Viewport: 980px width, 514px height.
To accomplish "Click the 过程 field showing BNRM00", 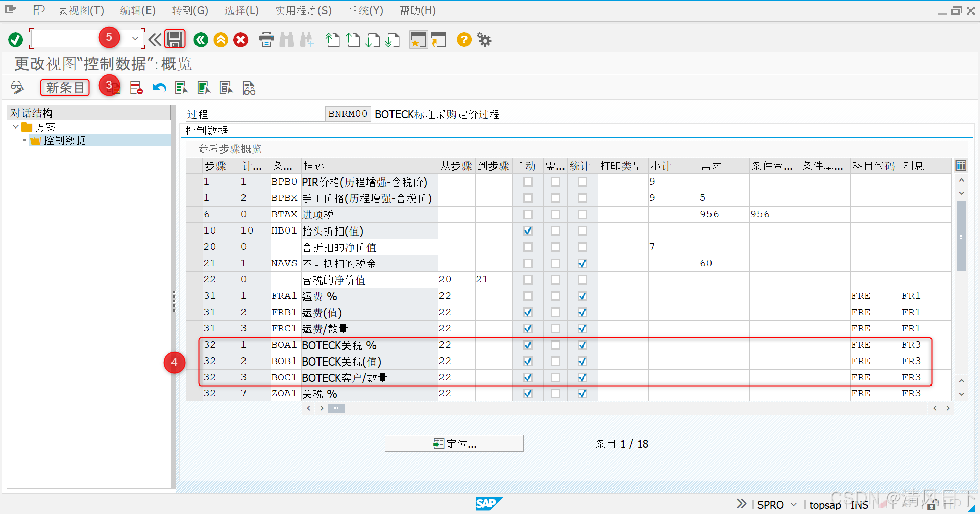I will click(x=348, y=114).
